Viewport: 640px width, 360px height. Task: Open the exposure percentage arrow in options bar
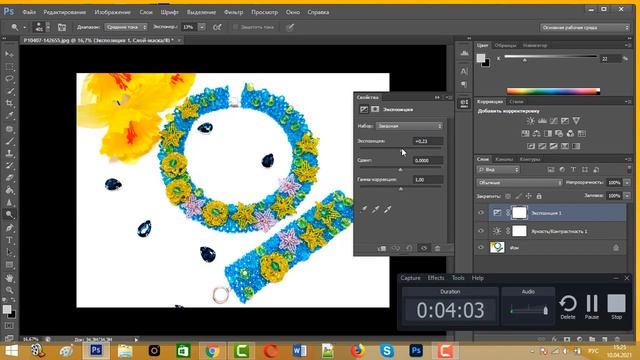point(202,27)
